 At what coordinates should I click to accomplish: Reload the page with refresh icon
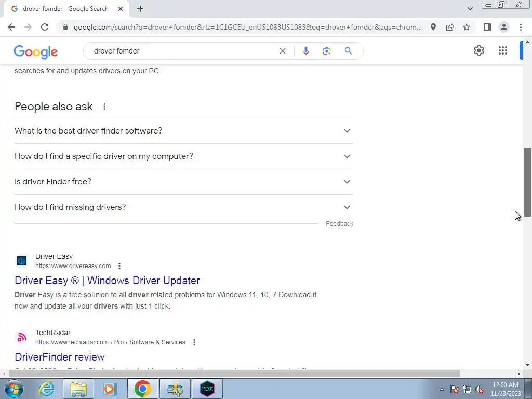pos(45,27)
